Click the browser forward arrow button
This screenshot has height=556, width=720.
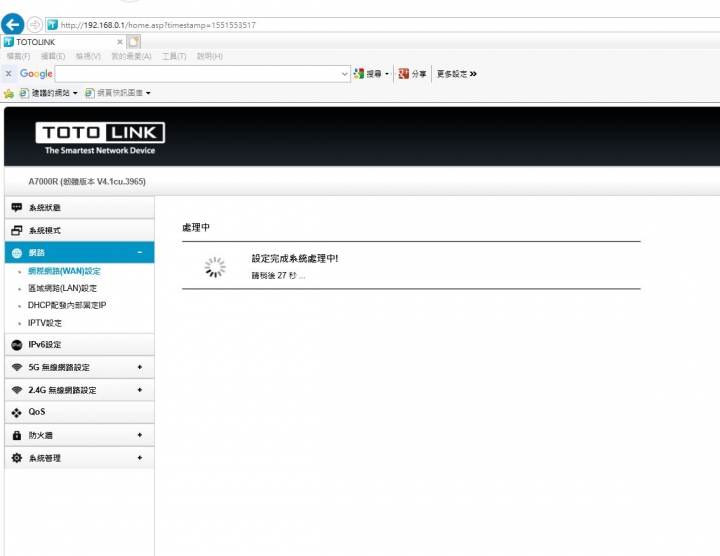point(34,24)
